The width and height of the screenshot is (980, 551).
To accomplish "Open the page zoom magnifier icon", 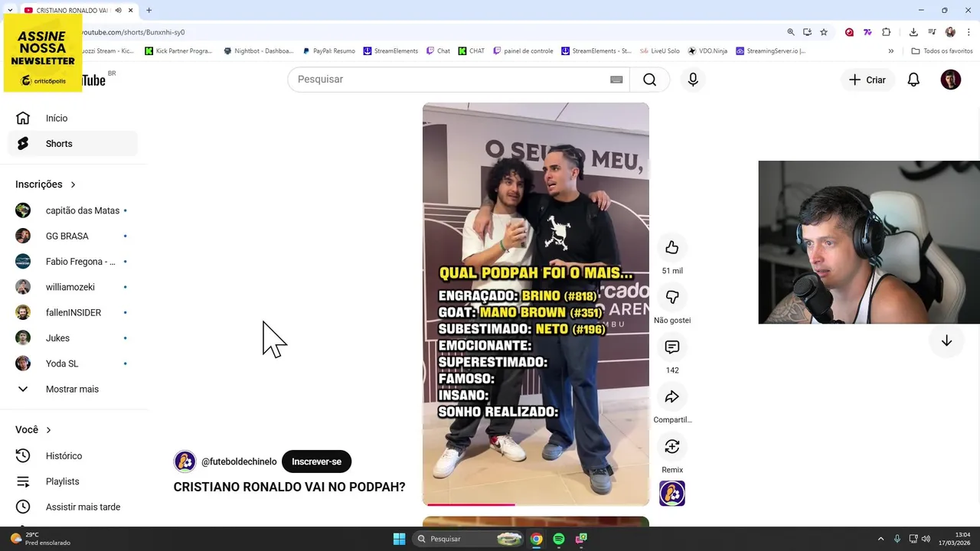I will tap(791, 32).
